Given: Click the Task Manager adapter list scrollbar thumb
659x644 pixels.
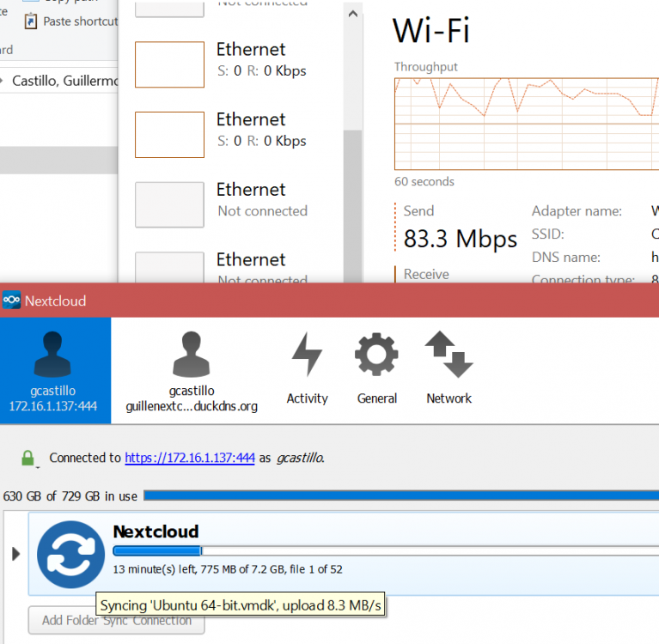Looking at the screenshot, I should [x=352, y=206].
